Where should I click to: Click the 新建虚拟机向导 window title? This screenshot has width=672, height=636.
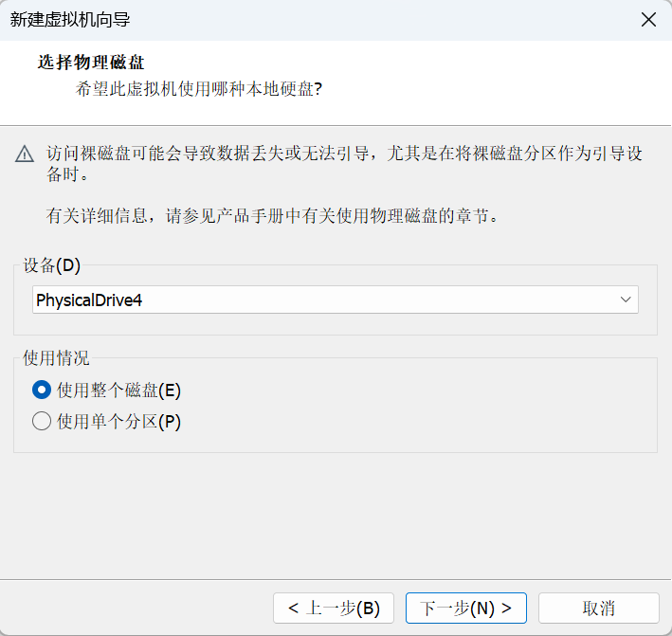click(x=70, y=20)
